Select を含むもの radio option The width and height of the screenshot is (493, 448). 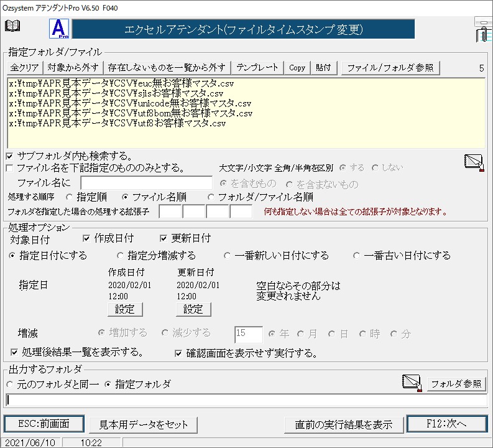point(223,184)
